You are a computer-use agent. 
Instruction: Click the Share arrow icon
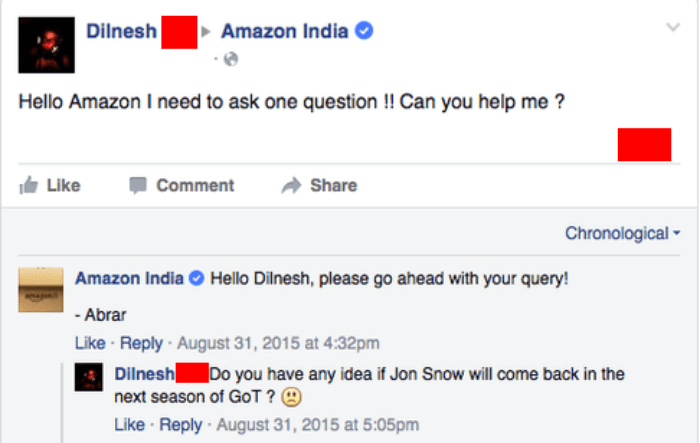pyautogui.click(x=291, y=185)
